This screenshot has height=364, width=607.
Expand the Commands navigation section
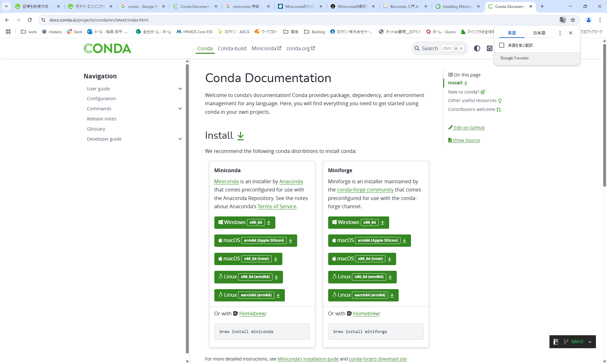(180, 109)
